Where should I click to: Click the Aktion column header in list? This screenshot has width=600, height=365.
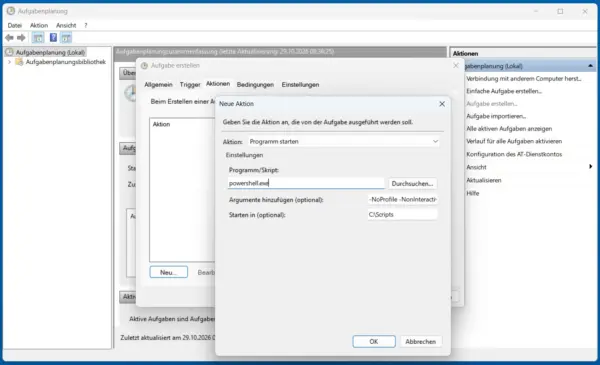click(x=161, y=124)
